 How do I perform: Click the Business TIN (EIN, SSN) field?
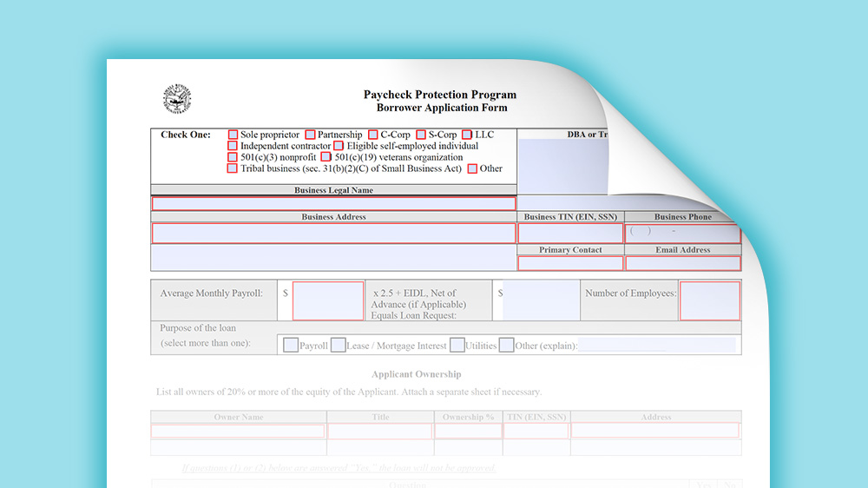coord(570,233)
